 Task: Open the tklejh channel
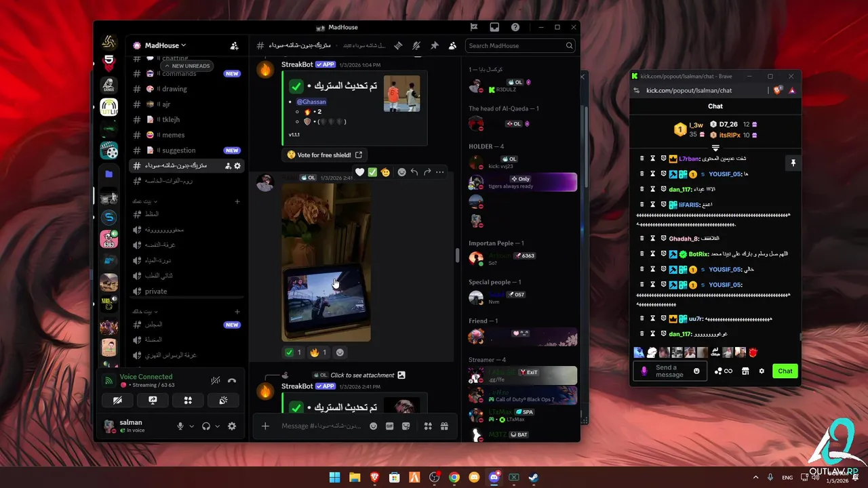point(186,119)
